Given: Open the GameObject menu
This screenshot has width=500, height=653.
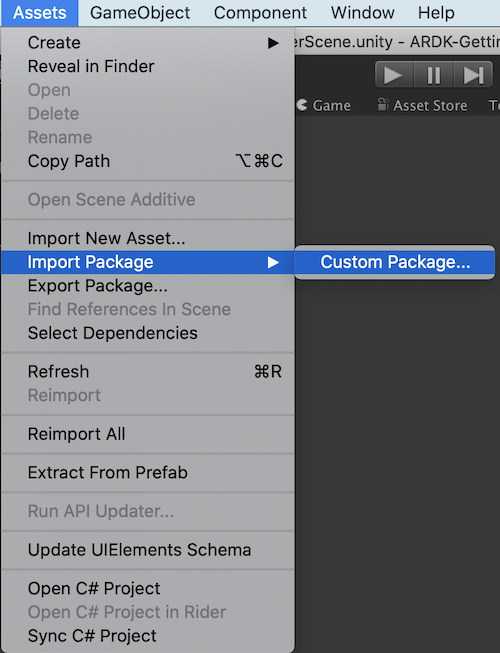Looking at the screenshot, I should pyautogui.click(x=140, y=12).
